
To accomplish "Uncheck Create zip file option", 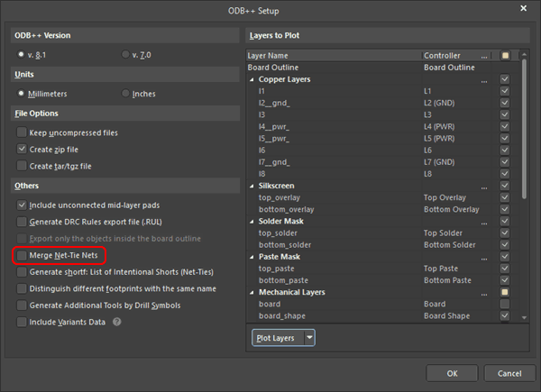I will 23,149.
